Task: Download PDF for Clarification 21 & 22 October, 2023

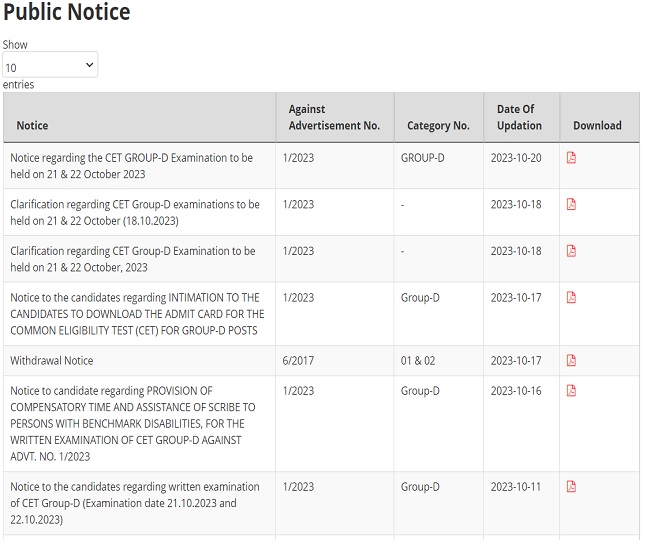Action: (571, 251)
